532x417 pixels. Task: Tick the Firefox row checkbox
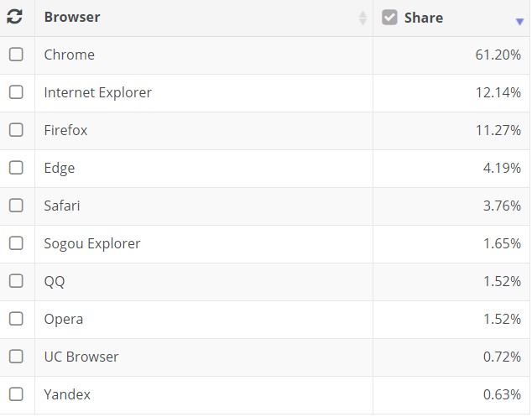16,130
